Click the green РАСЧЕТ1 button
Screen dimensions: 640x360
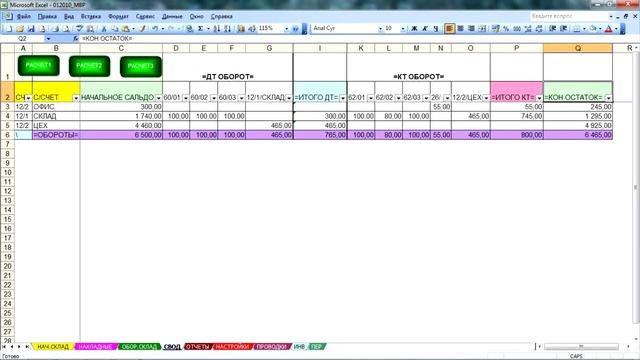[x=39, y=66]
